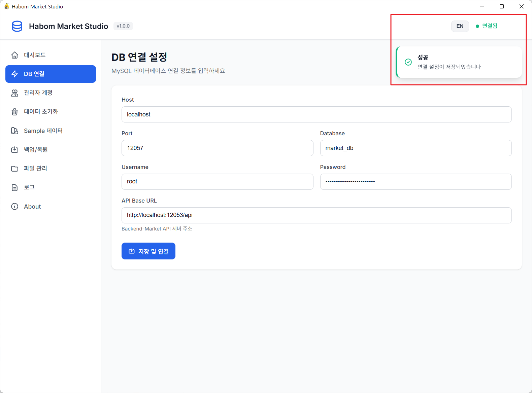
Task: Select the Database name field
Action: [415, 148]
